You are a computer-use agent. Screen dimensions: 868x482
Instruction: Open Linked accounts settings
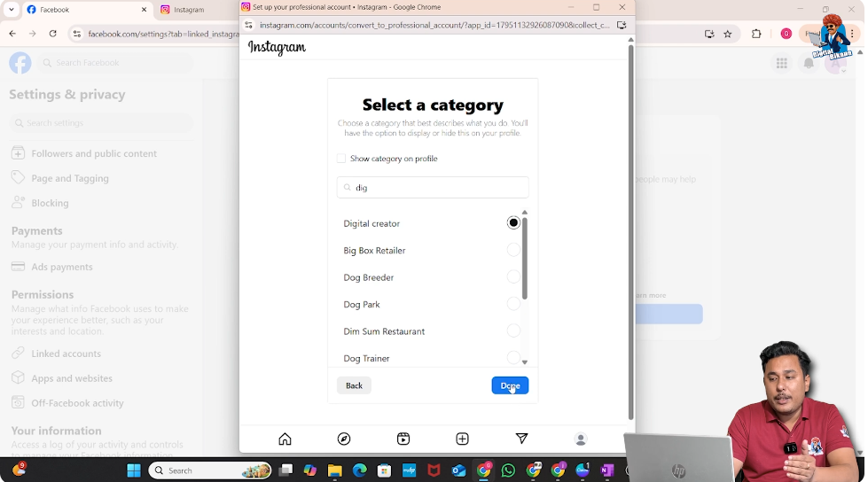click(66, 354)
